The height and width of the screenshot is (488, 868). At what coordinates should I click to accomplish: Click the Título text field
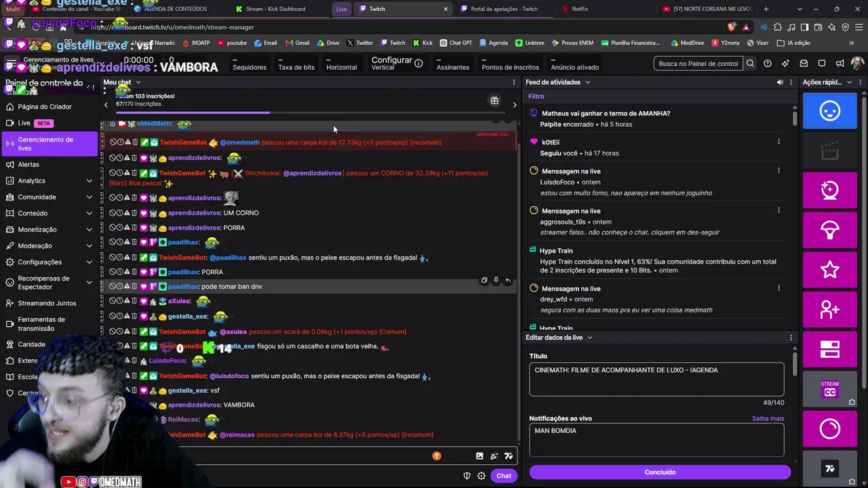[656, 380]
